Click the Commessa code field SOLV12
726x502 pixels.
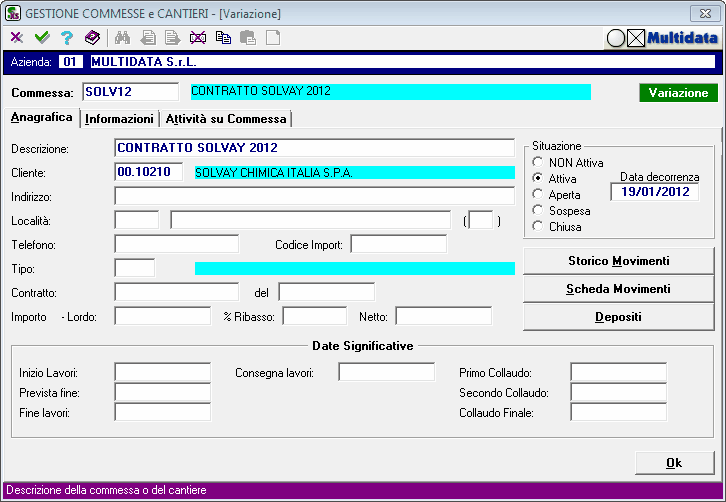click(x=131, y=92)
